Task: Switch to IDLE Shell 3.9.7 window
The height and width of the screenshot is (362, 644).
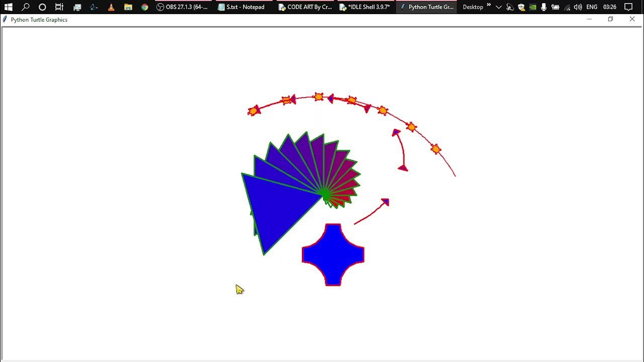Action: pos(365,7)
